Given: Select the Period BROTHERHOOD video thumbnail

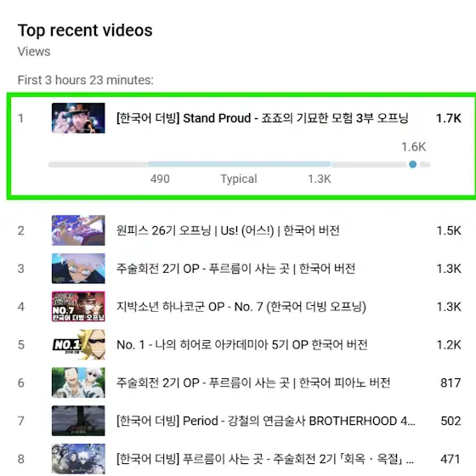Looking at the screenshot, I should click(78, 421).
